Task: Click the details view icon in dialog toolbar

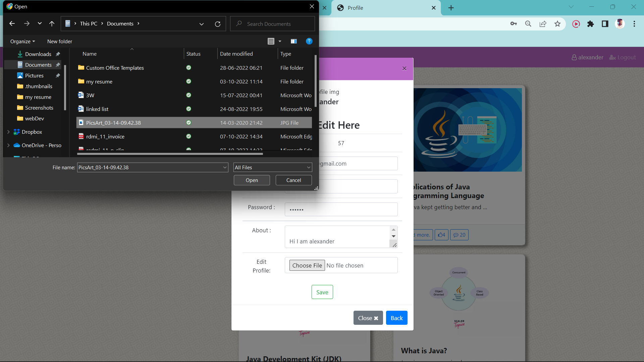Action: click(x=271, y=41)
